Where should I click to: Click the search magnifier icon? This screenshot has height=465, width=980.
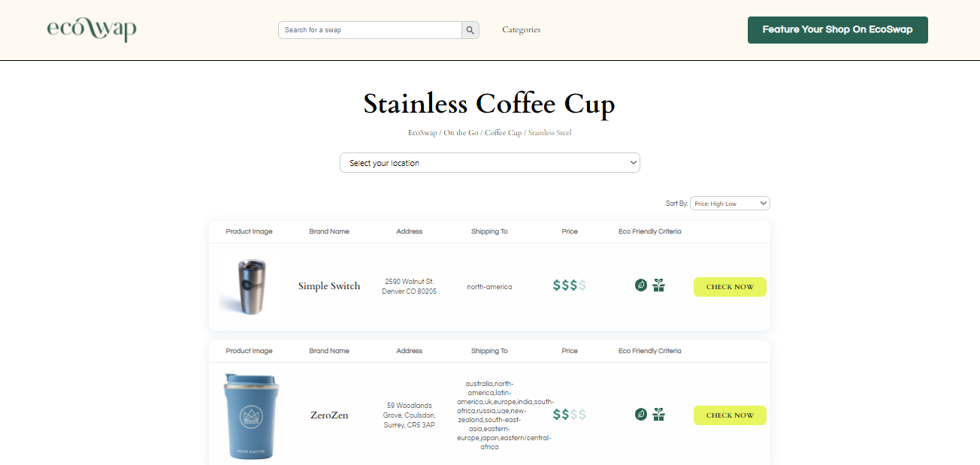coord(470,30)
